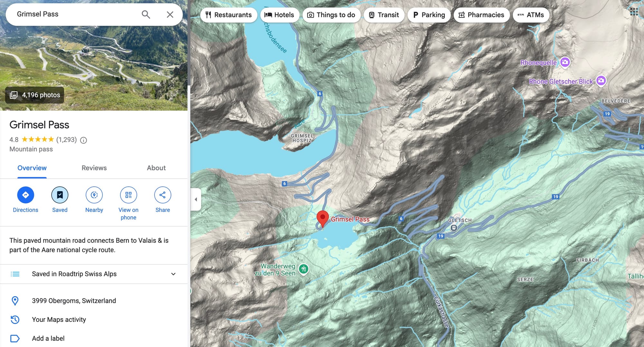
Task: Select Rhone Gletscher Blick camera marker
Action: pyautogui.click(x=601, y=80)
